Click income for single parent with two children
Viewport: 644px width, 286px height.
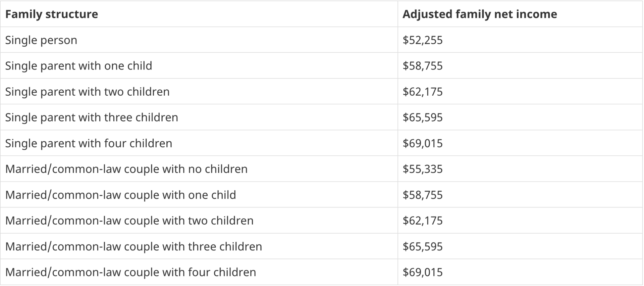click(x=423, y=92)
